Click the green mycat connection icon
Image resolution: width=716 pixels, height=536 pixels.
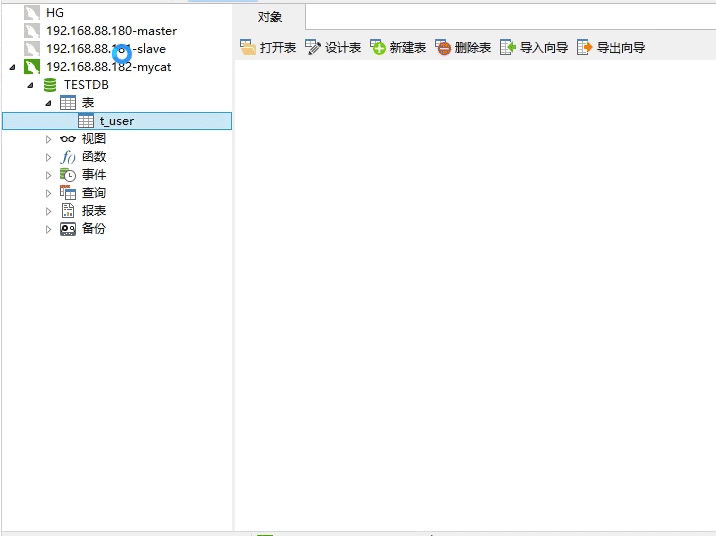tap(32, 67)
